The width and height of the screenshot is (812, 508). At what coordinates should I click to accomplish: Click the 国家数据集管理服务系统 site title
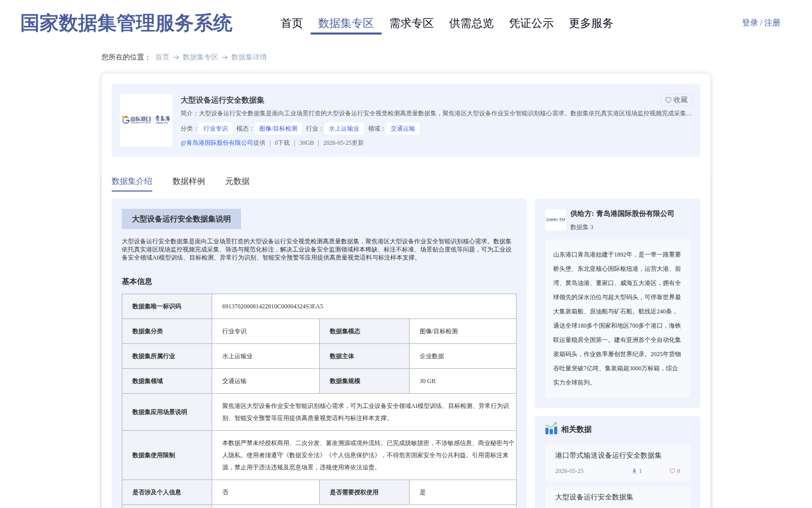[126, 23]
